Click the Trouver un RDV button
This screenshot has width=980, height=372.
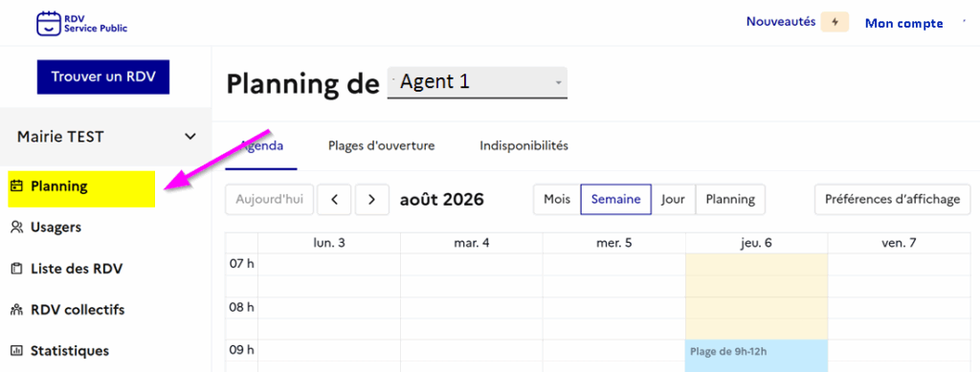pos(103,77)
